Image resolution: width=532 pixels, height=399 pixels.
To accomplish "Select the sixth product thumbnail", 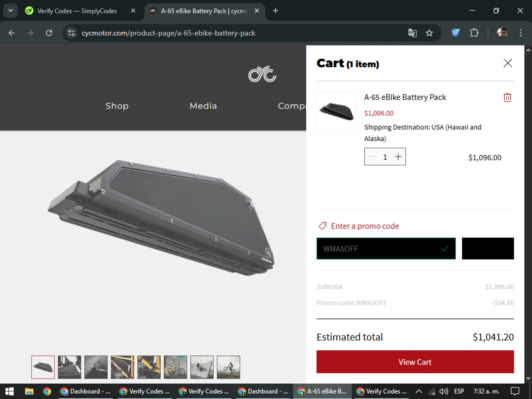I will pos(175,367).
